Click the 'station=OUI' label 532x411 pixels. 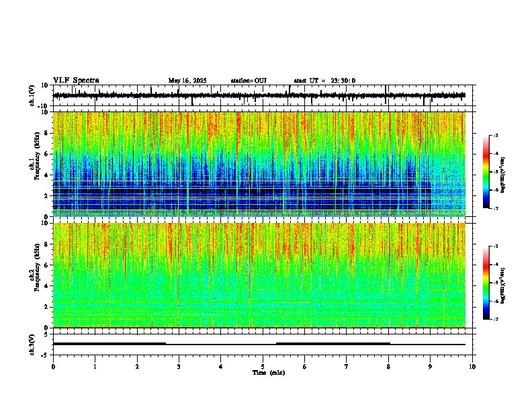pyautogui.click(x=249, y=81)
